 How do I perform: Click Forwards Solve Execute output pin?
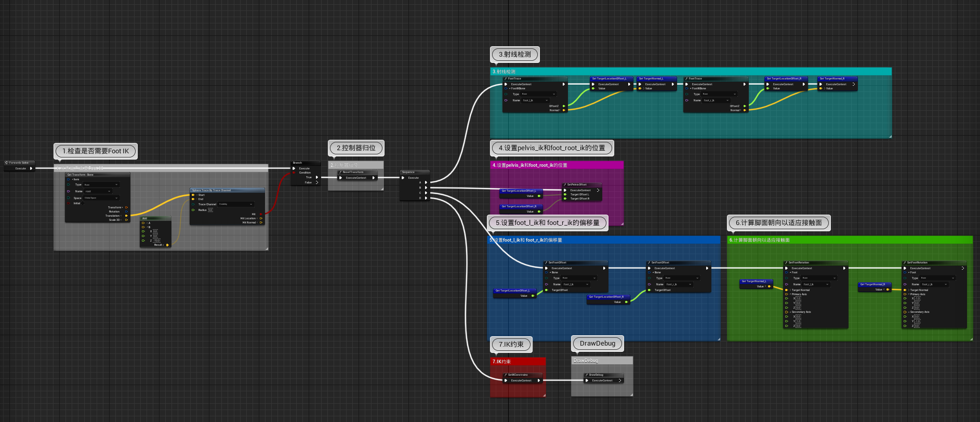(x=31, y=168)
